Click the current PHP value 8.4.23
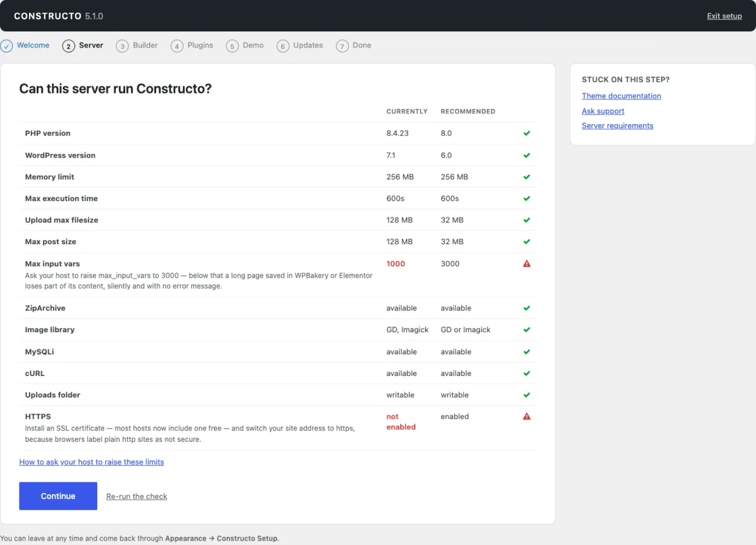The width and height of the screenshot is (756, 545). (397, 133)
